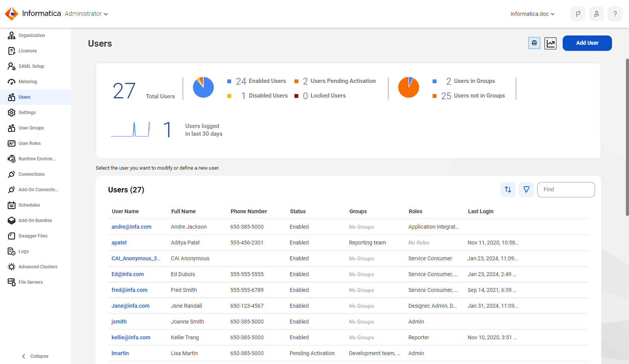This screenshot has height=364, width=629.
Task: Open user Ed@infa.com
Action: point(128,274)
